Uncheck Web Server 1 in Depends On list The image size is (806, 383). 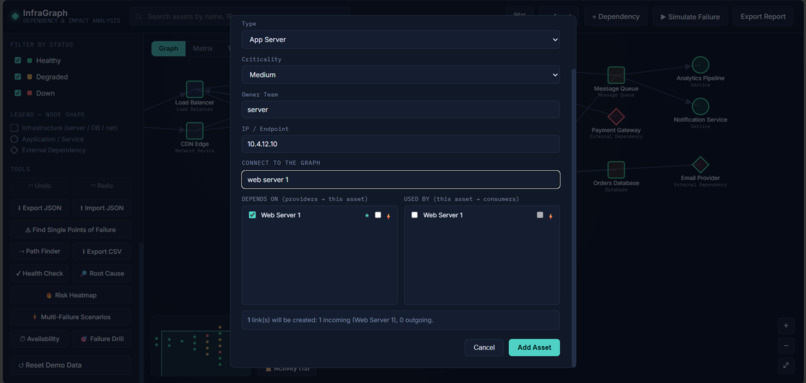tap(252, 215)
